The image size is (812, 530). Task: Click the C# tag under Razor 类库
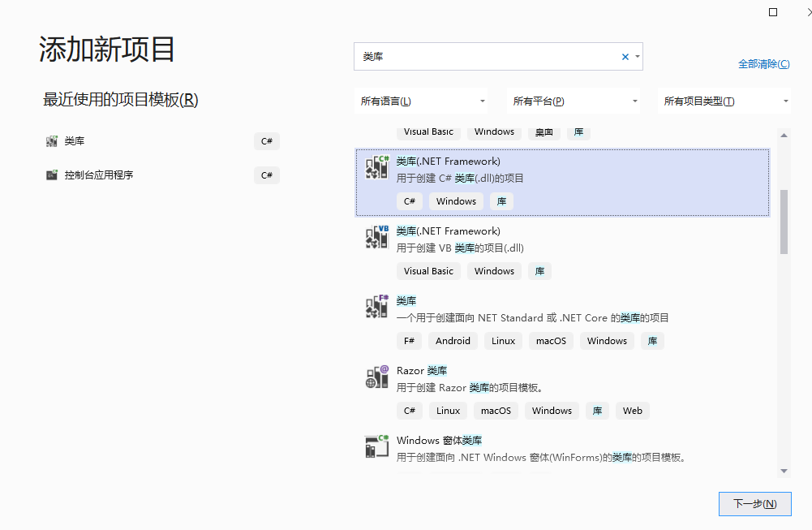coord(410,411)
